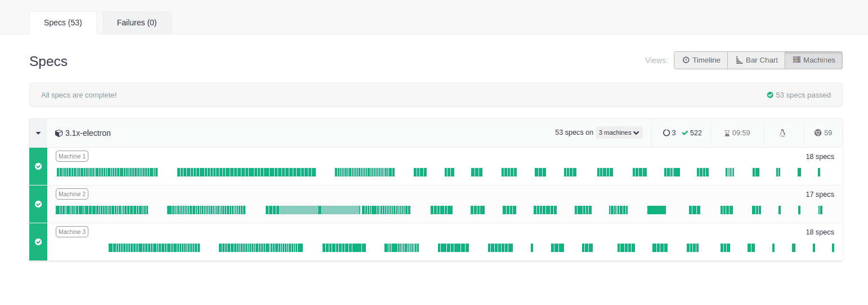Image resolution: width=868 pixels, height=305 pixels.
Task: Collapse the 3.1x-electron group caret
Action: tap(38, 133)
